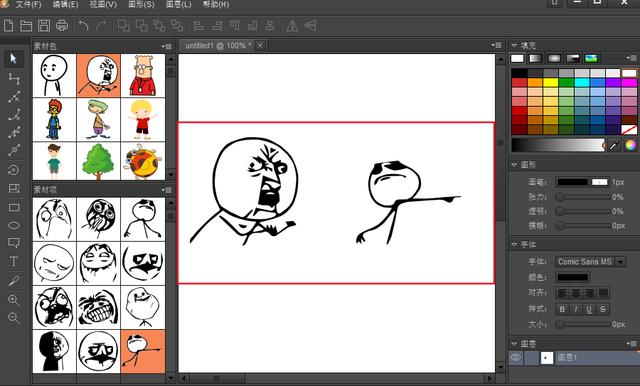
Task: Open the color wheel picker
Action: (x=630, y=145)
